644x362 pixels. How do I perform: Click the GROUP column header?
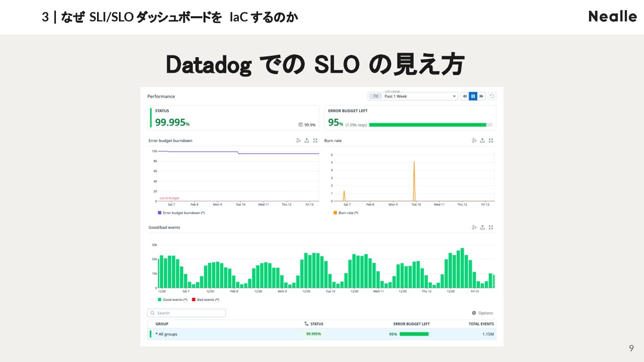(162, 324)
